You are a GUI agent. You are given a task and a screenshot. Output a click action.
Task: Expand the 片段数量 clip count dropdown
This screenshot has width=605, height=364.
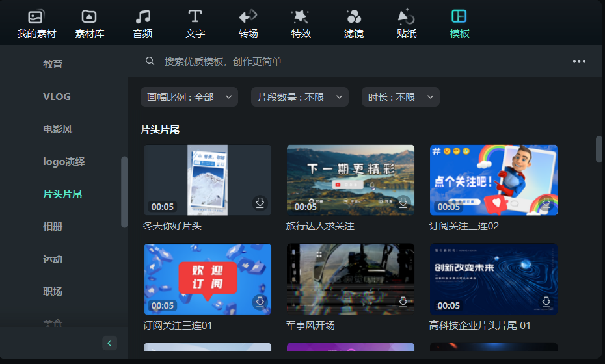click(x=300, y=97)
